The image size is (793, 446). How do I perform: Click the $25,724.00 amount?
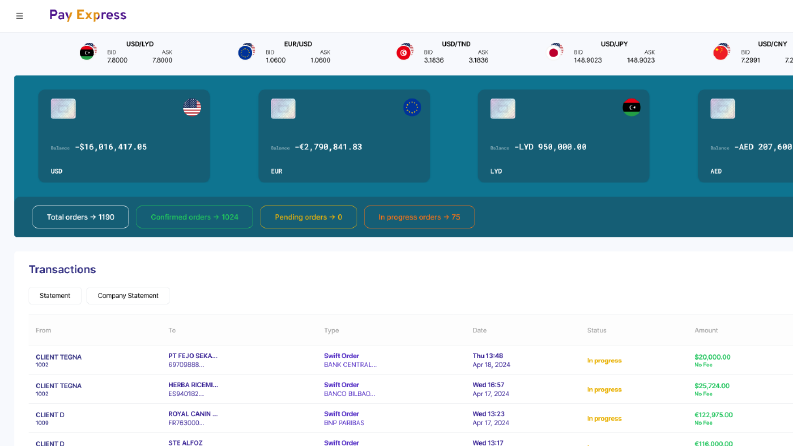click(712, 386)
